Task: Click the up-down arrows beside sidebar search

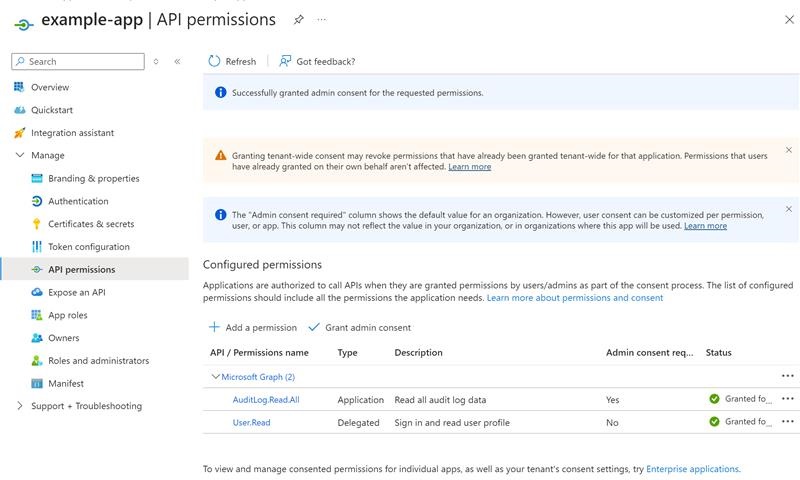Action: tap(156, 62)
